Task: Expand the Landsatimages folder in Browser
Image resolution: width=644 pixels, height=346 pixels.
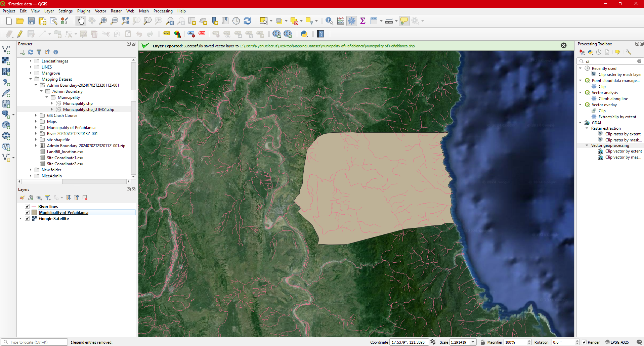Action: [x=30, y=61]
